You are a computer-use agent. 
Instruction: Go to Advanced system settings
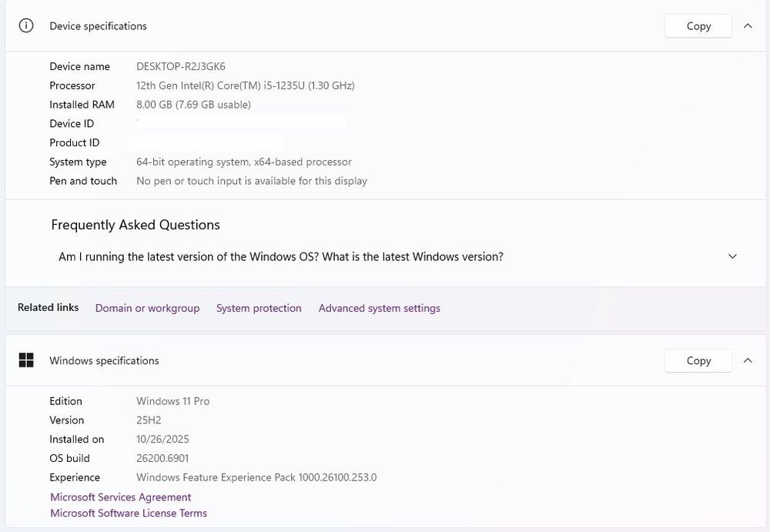(x=380, y=308)
